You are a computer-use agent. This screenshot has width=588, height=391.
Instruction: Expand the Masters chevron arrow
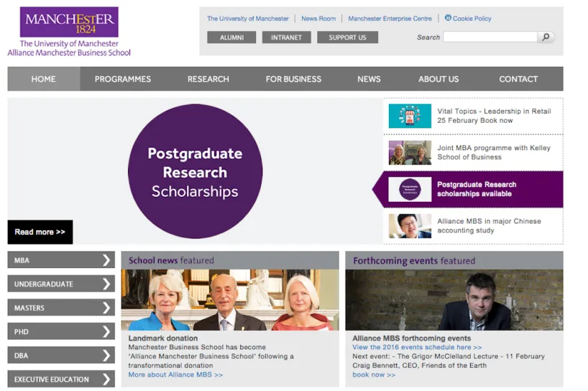(106, 308)
